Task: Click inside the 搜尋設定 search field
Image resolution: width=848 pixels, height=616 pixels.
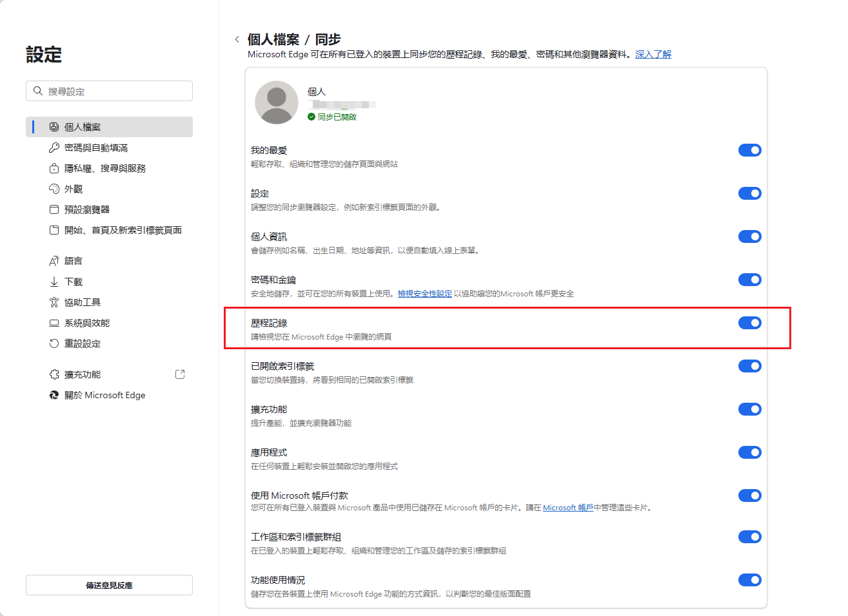Action: click(x=108, y=91)
